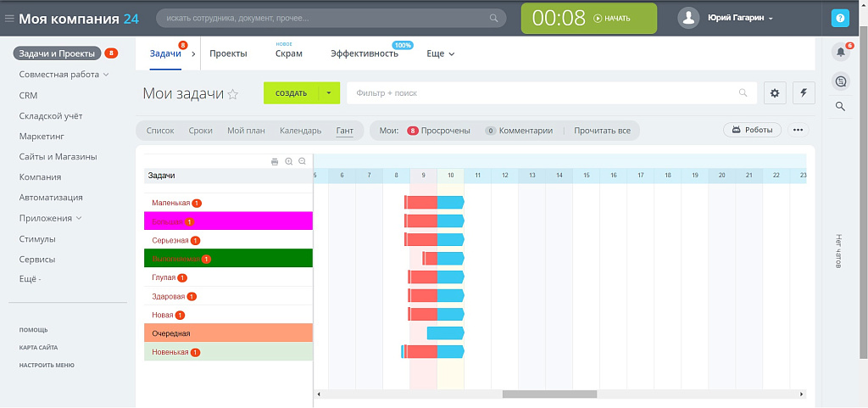Open the Create button dropdown arrow
The image size is (868, 408).
[x=329, y=93]
